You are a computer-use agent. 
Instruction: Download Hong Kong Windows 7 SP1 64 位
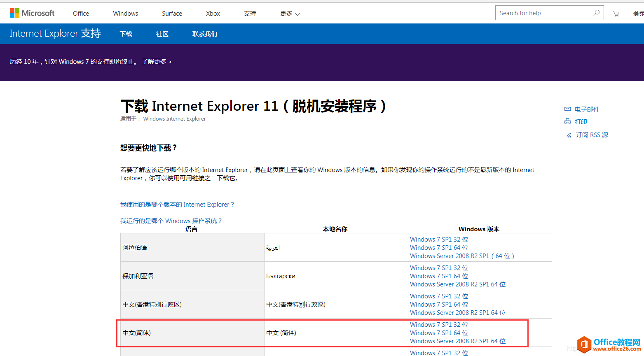coord(439,305)
